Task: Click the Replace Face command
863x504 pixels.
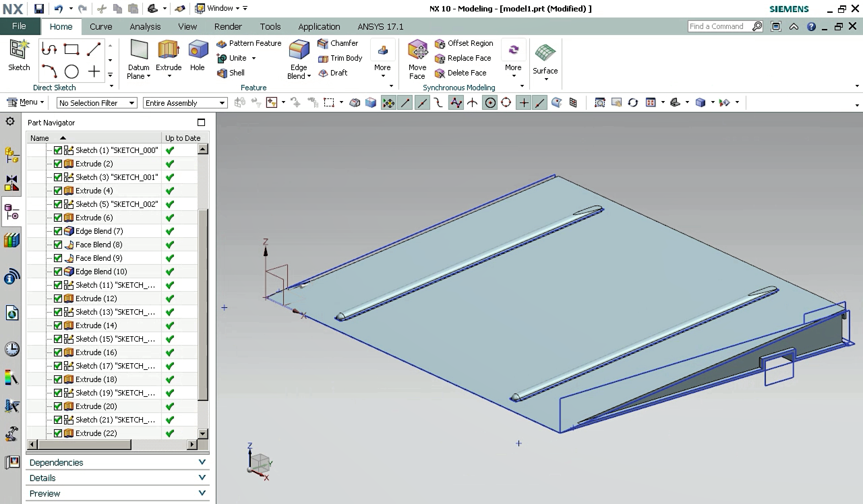Action: [463, 58]
